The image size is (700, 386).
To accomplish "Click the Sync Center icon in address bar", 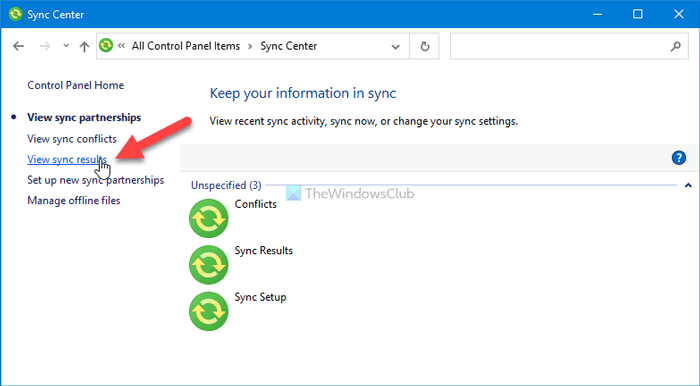I will (106, 46).
